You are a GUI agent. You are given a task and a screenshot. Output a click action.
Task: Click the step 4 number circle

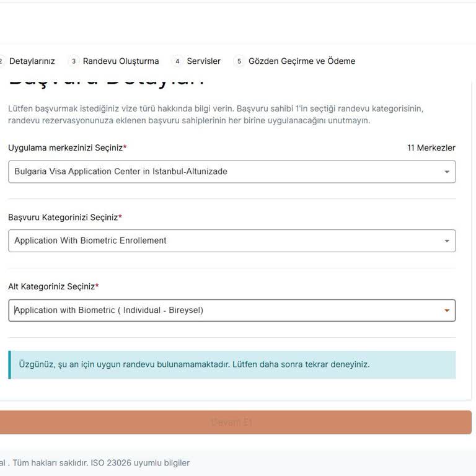coord(177,61)
